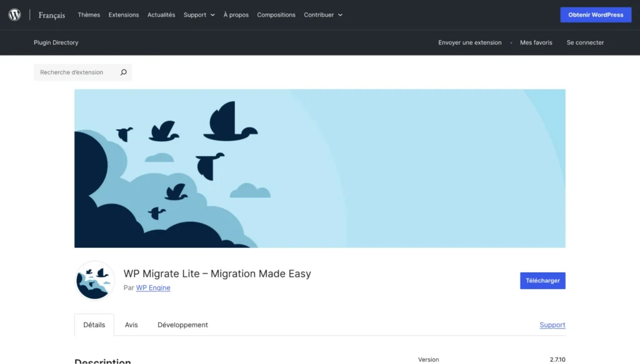The height and width of the screenshot is (364, 640).
Task: Open the À propos page
Action: 236,15
